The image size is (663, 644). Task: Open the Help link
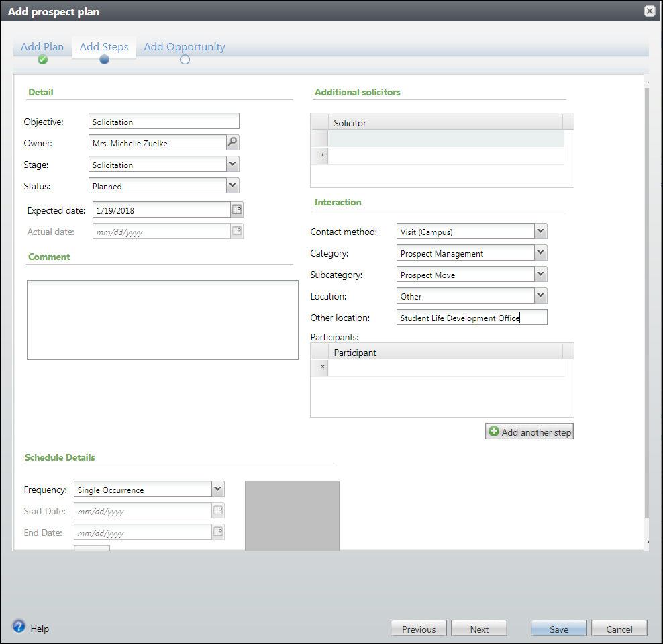40,629
